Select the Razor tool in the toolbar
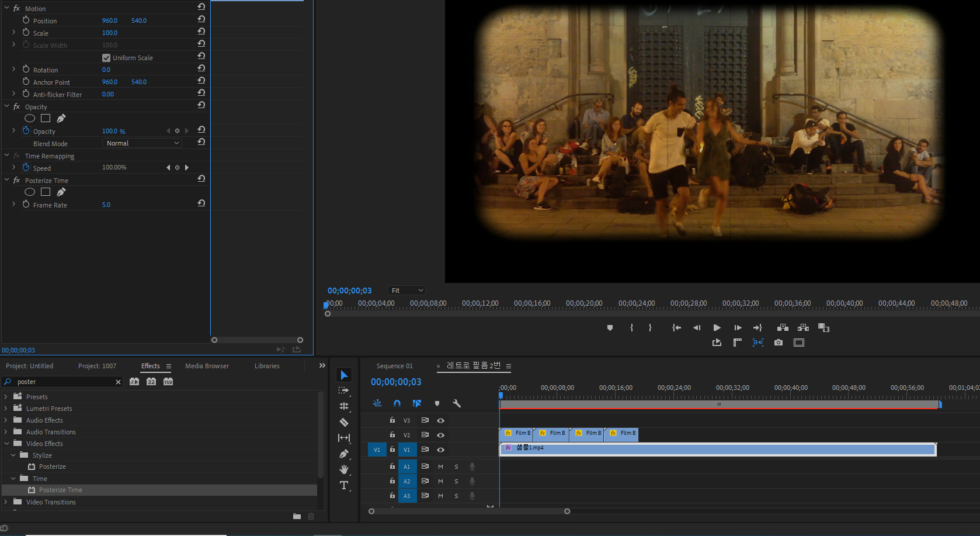 [x=344, y=422]
